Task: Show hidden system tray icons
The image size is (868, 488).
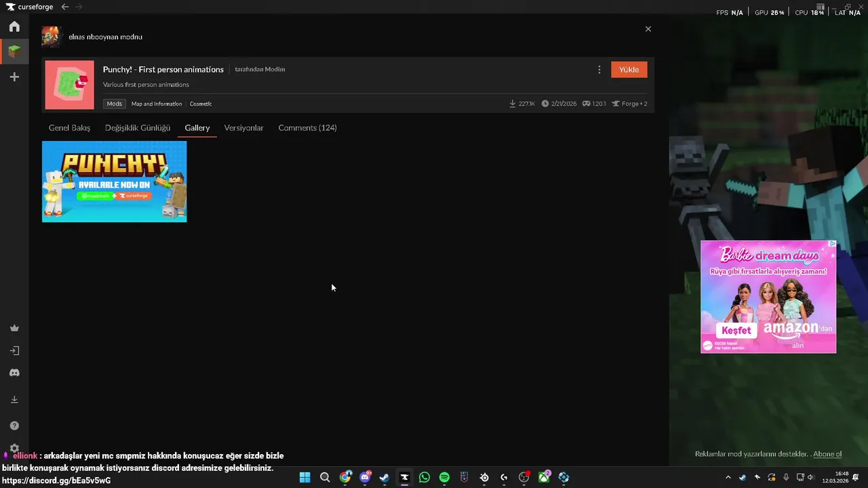Action: (728, 477)
